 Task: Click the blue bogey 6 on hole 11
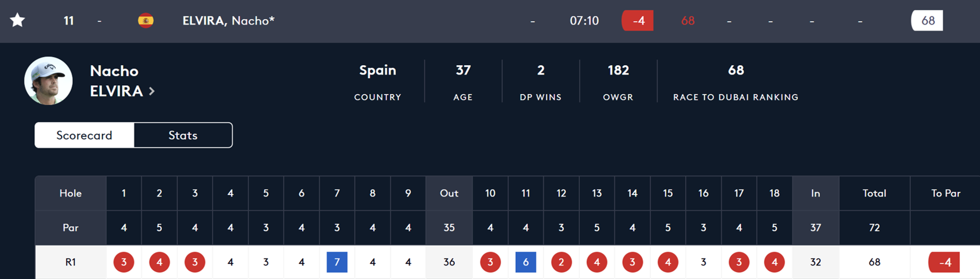(526, 262)
